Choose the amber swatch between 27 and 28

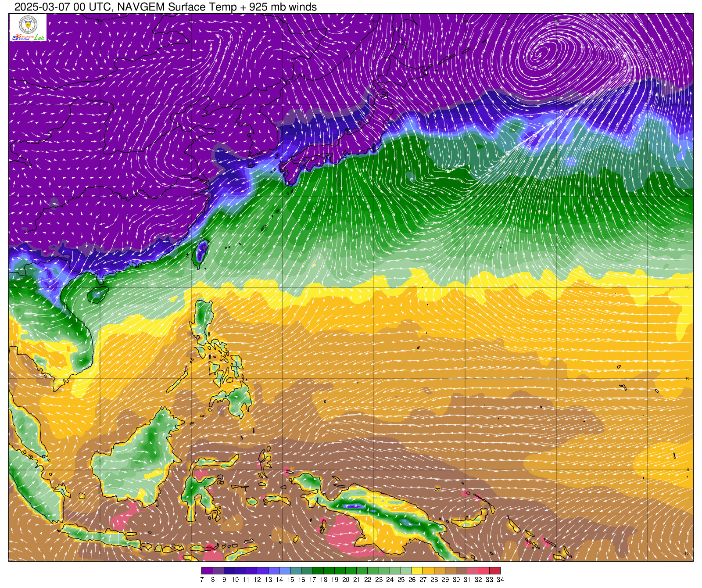(x=428, y=571)
